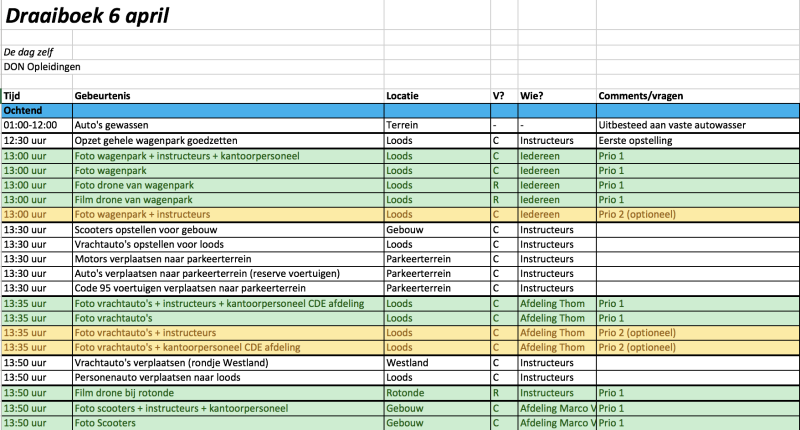This screenshot has height=430, width=800.
Task: Select 'Instructeurs' in rondje Westland row
Action: [557, 363]
